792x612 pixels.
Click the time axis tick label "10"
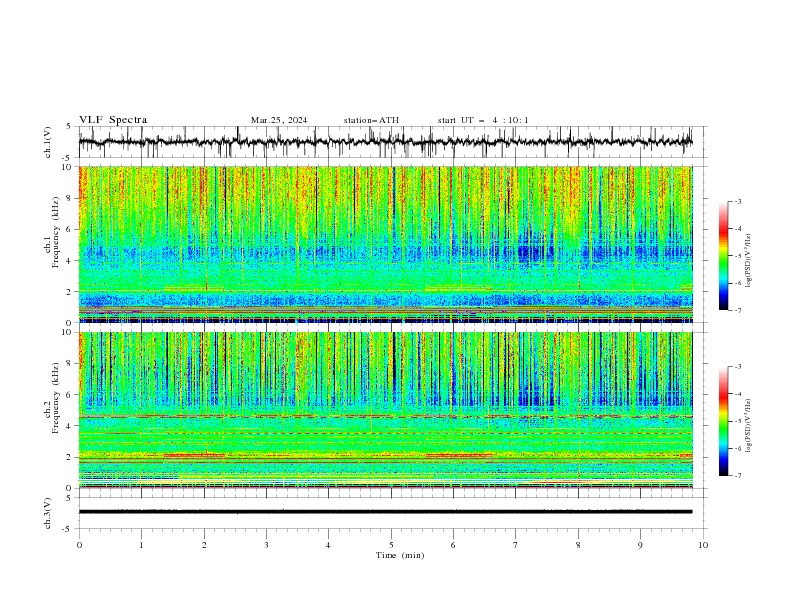pos(703,545)
